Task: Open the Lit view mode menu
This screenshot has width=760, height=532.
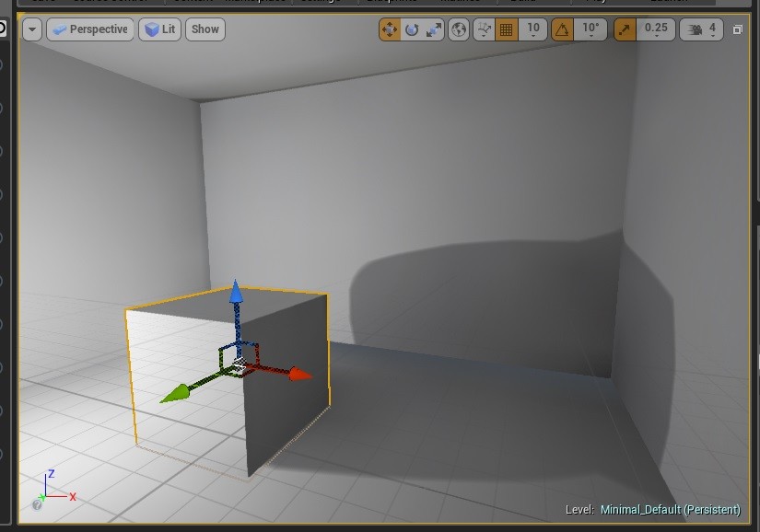Action: pyautogui.click(x=160, y=29)
